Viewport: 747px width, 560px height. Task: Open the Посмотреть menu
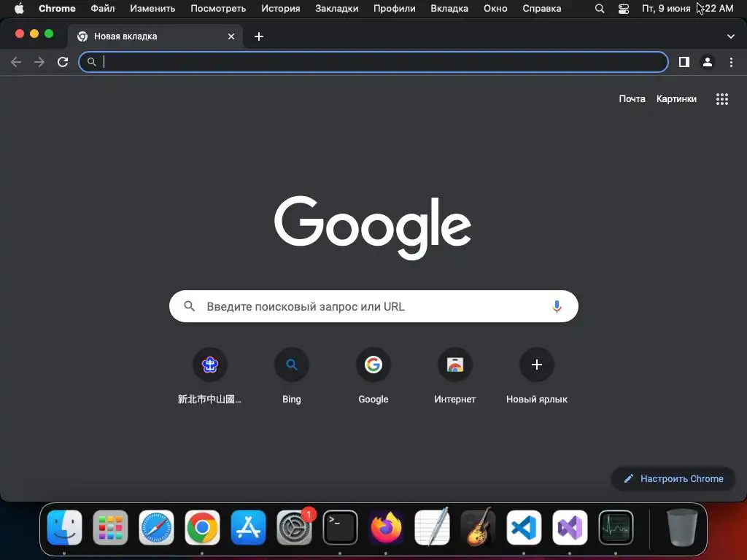(218, 9)
